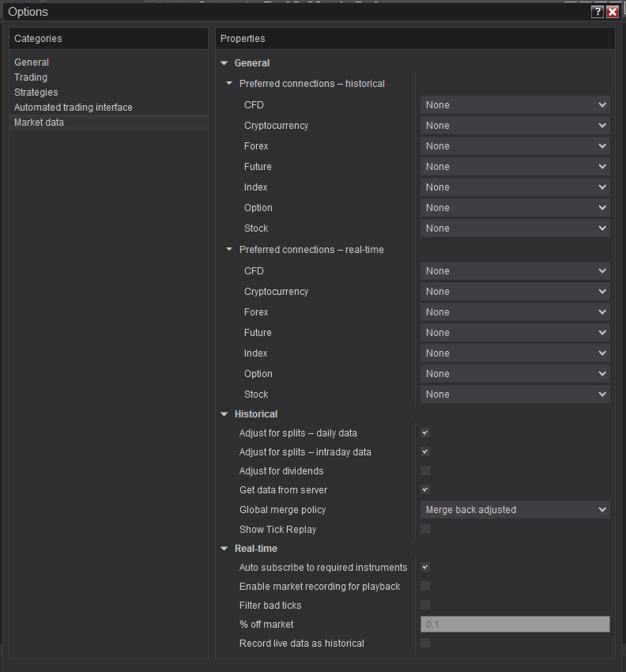Click the % off market field
Image resolution: width=626 pixels, height=672 pixels.
point(515,625)
